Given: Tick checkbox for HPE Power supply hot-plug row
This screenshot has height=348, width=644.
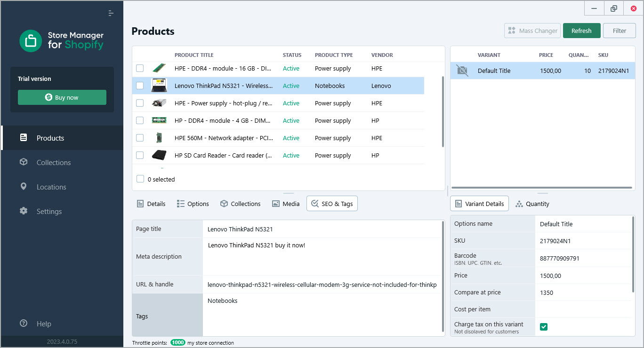Looking at the screenshot, I should (x=140, y=103).
